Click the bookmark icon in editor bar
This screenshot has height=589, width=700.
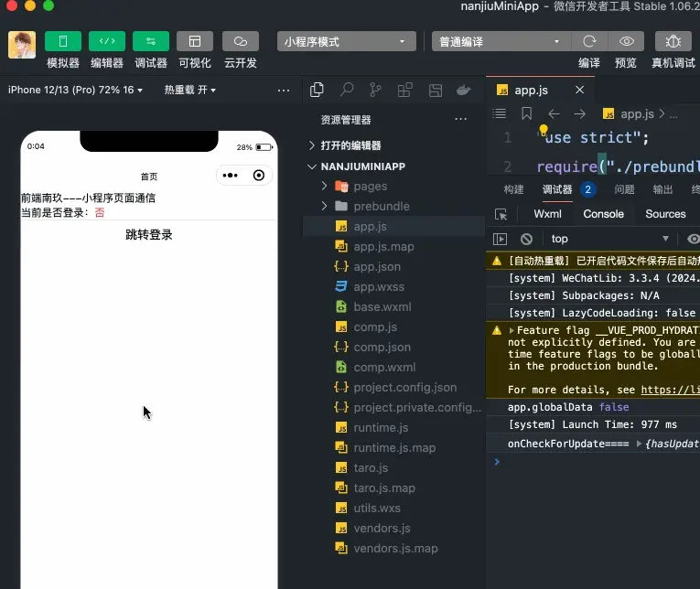point(527,113)
